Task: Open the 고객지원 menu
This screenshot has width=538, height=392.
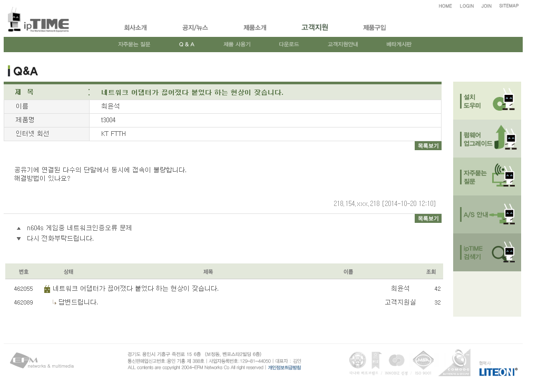Action: [315, 27]
